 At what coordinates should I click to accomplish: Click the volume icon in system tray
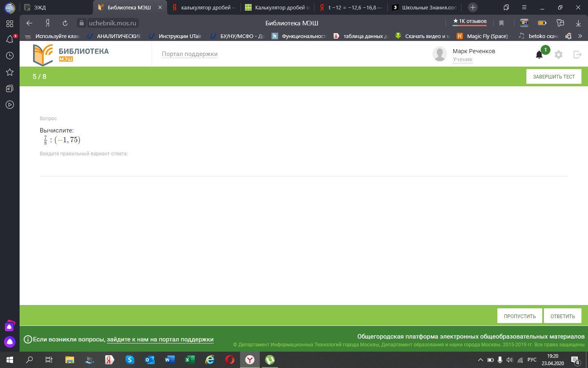510,360
